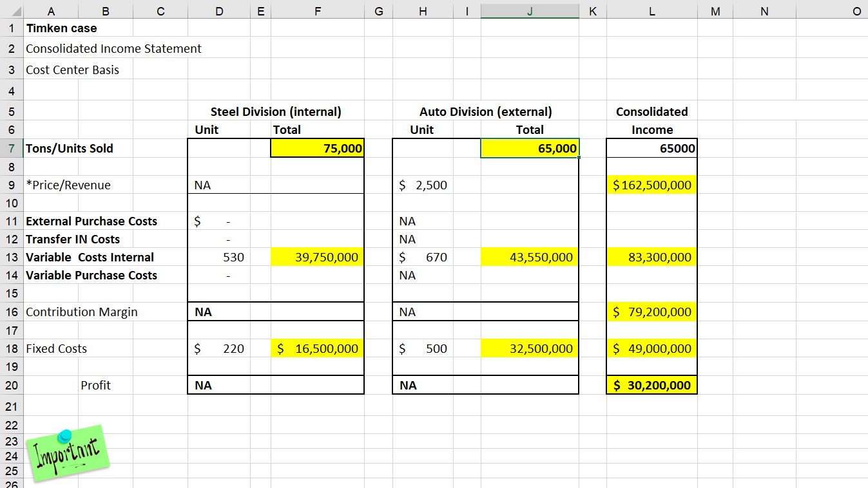Select the consolidated Fixed Costs $49,000,000
The image size is (868, 488).
pyautogui.click(x=651, y=348)
